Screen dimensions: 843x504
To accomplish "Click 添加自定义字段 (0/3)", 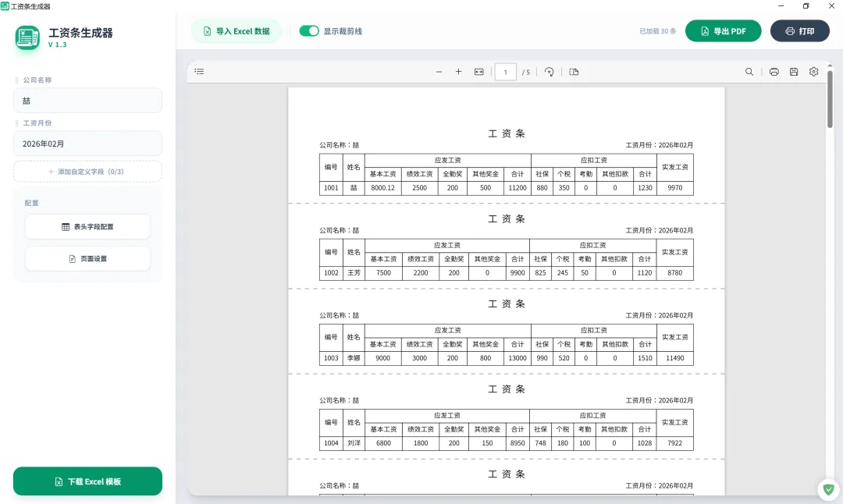I will pyautogui.click(x=87, y=172).
